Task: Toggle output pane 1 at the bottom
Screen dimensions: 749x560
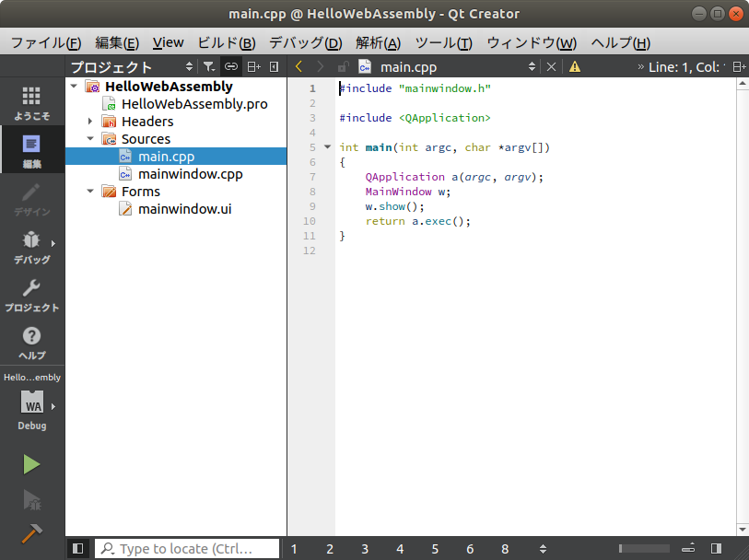Action: (x=294, y=548)
